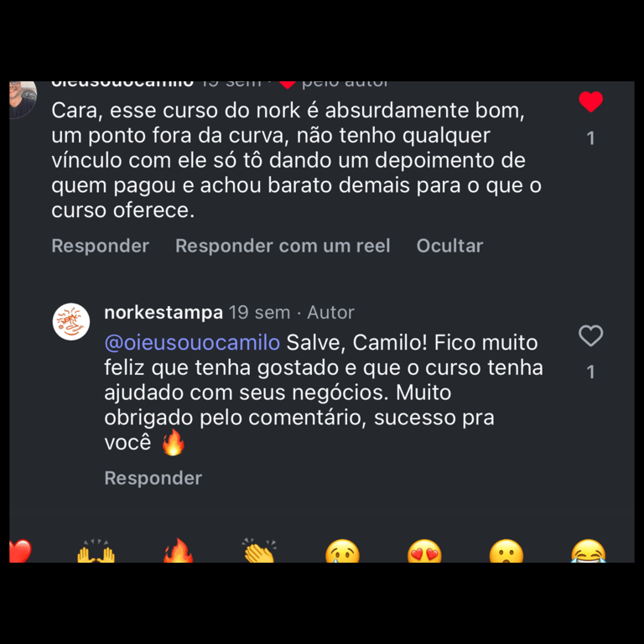Reply to the norkestampa comment via Responder
This screenshot has height=644, width=644.
[x=153, y=478]
